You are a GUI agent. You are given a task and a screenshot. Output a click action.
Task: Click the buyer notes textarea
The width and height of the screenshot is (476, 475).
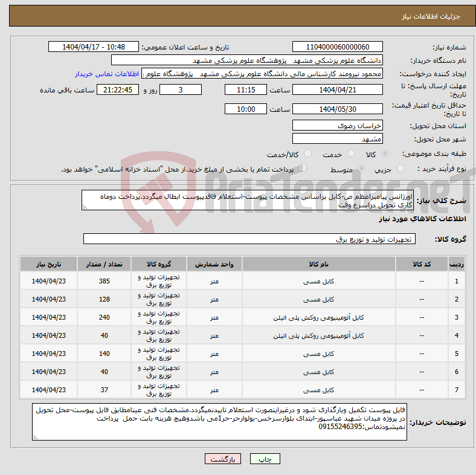click(219, 422)
